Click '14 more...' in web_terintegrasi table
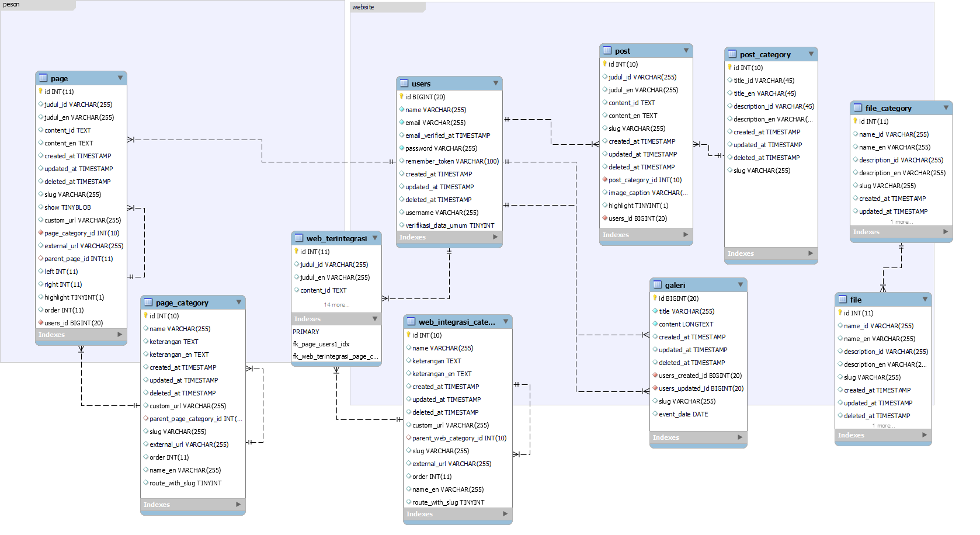The image size is (980, 535). coord(336,305)
